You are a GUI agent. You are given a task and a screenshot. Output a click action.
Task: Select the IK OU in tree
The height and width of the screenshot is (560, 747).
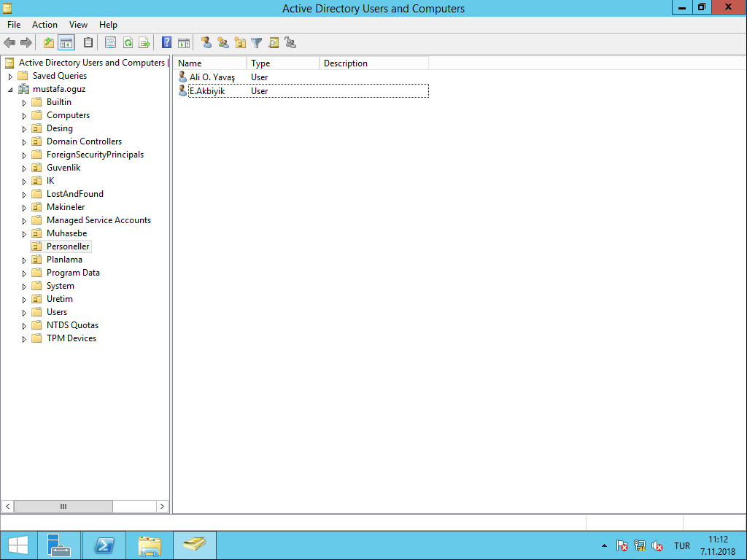coord(50,181)
